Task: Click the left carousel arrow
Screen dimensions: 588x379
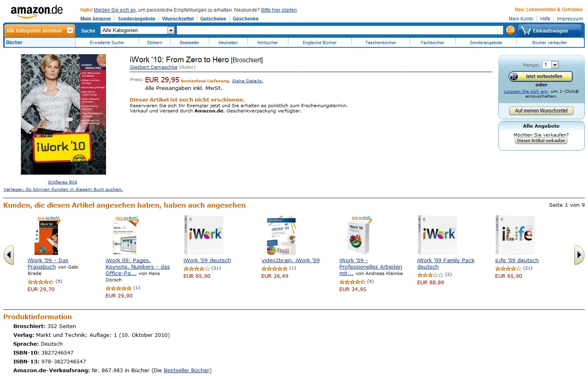Action: tap(9, 255)
